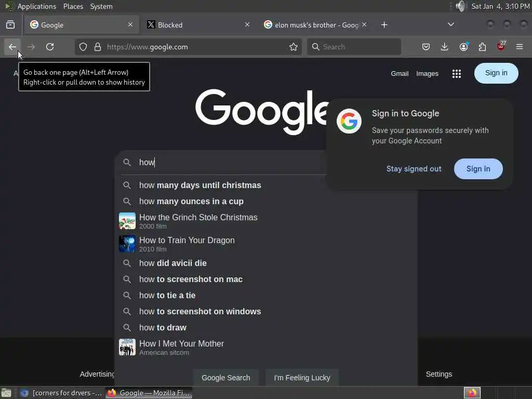
Task: Open the Firefox account icon
Action: (x=463, y=47)
